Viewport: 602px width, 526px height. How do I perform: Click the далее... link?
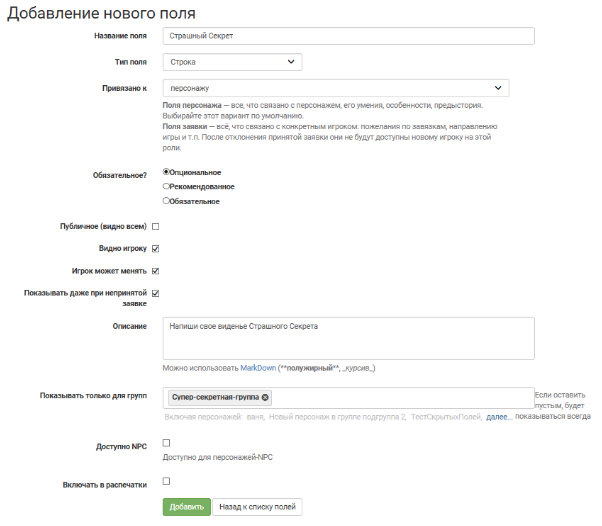498,416
